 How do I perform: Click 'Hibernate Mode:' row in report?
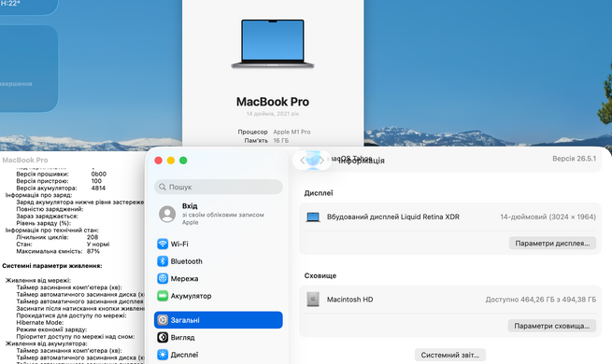(x=40, y=322)
